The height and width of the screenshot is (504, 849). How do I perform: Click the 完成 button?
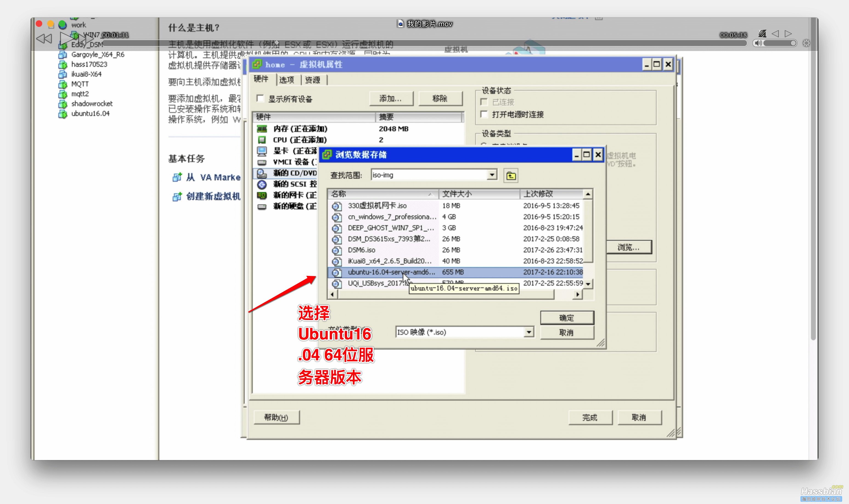click(x=590, y=417)
